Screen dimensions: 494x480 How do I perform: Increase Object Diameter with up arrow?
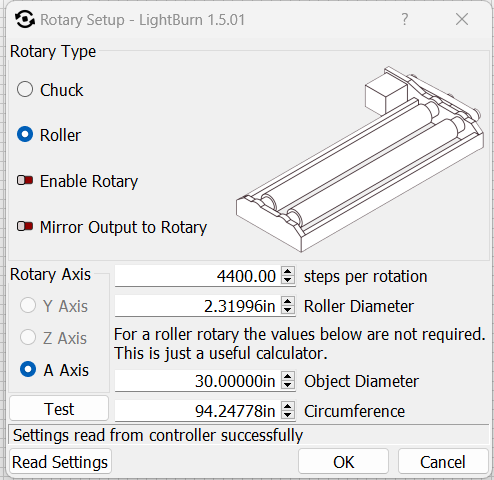pyautogui.click(x=288, y=376)
